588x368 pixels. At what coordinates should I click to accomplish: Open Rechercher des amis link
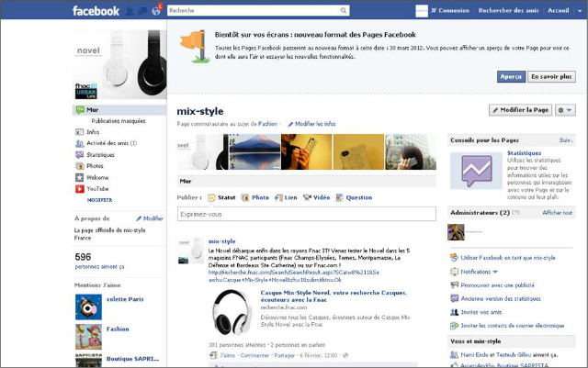(x=508, y=11)
